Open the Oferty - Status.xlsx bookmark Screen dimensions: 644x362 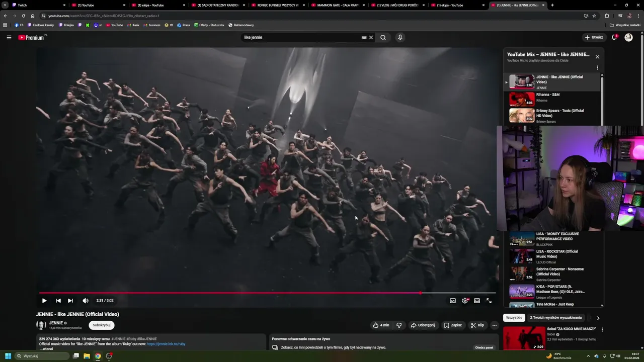(209, 25)
